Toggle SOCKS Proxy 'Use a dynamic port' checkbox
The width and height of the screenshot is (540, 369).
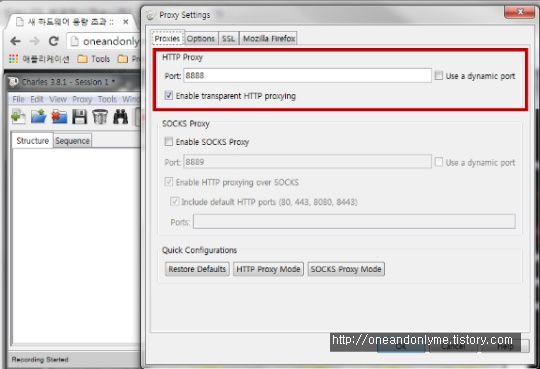tap(438, 162)
